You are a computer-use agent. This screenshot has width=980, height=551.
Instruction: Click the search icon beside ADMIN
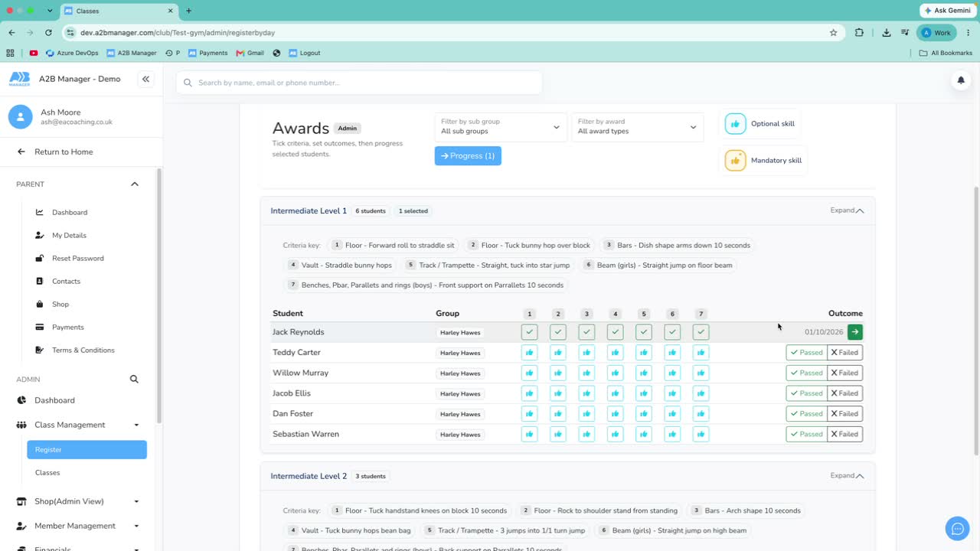(x=134, y=379)
